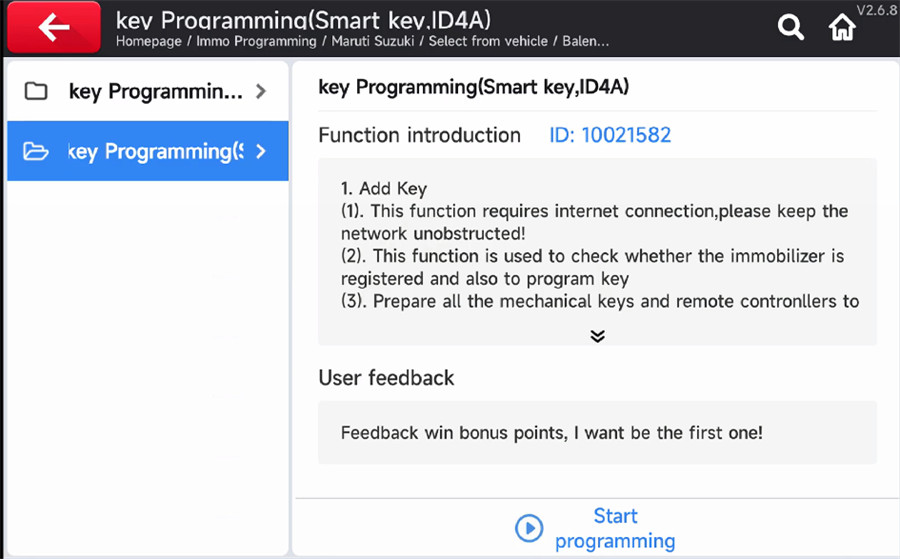900x559 pixels.
Task: Select the first key Programmin... sidebar entry
Action: click(x=148, y=91)
